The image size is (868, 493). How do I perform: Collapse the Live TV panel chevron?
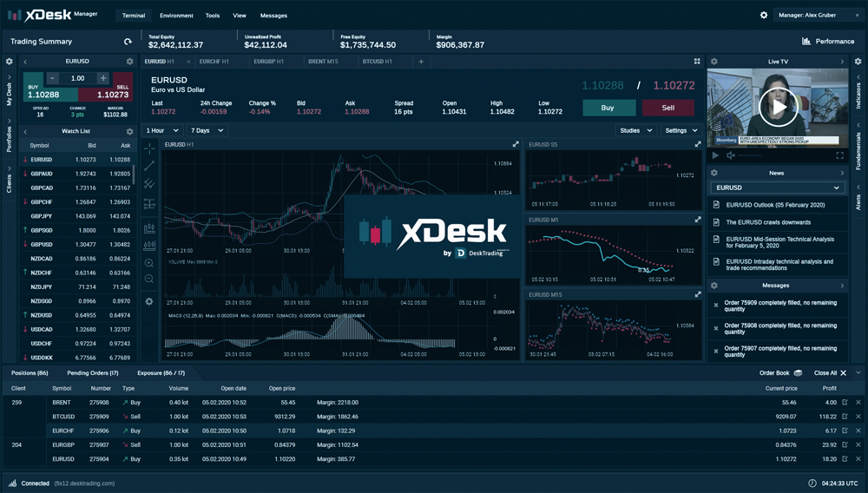coord(842,62)
